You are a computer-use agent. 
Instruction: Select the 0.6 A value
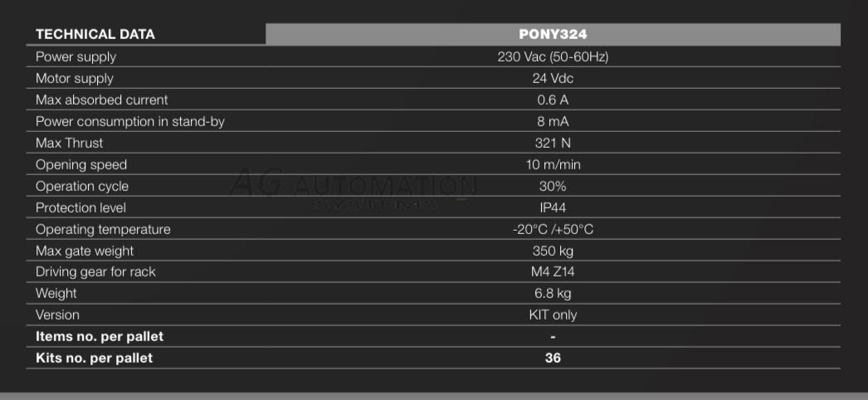coord(553,100)
